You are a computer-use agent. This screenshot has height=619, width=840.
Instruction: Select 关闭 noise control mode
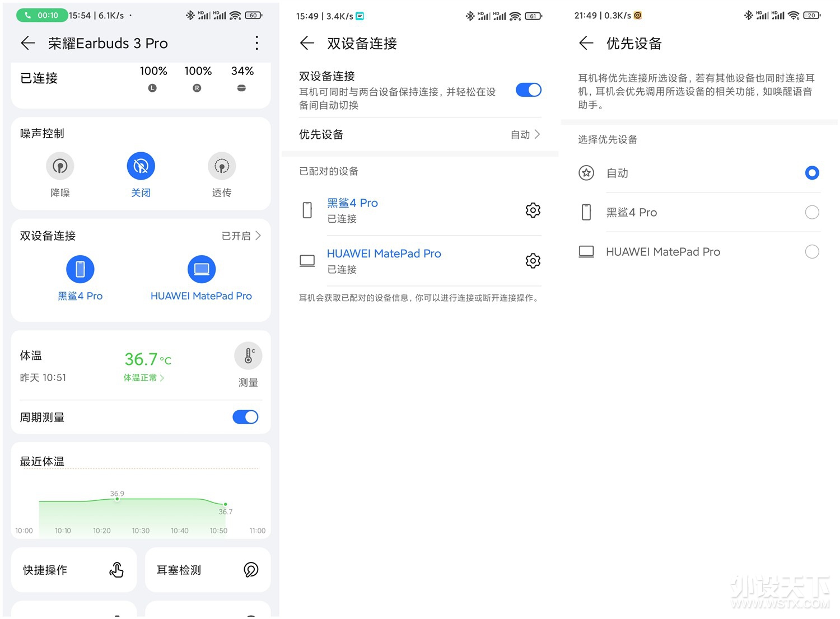(x=141, y=166)
